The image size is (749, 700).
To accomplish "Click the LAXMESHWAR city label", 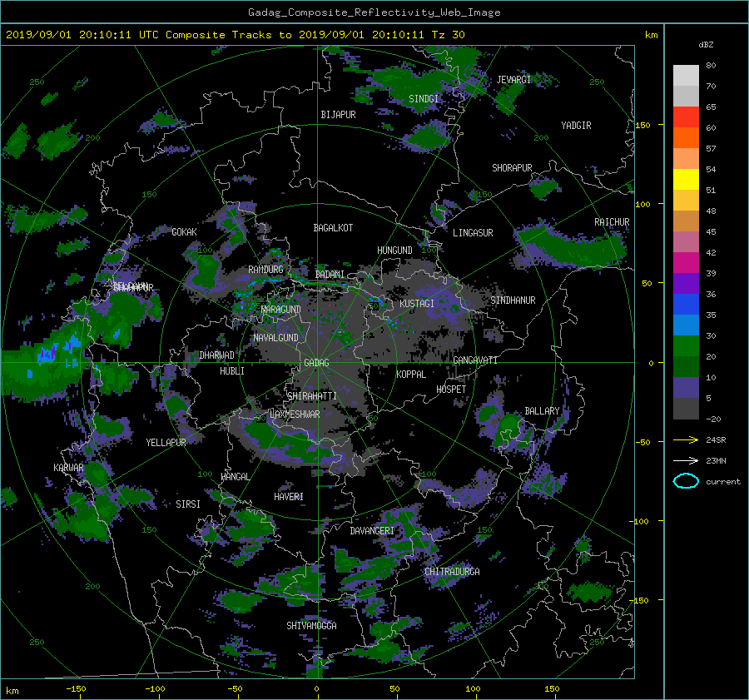I will (295, 415).
